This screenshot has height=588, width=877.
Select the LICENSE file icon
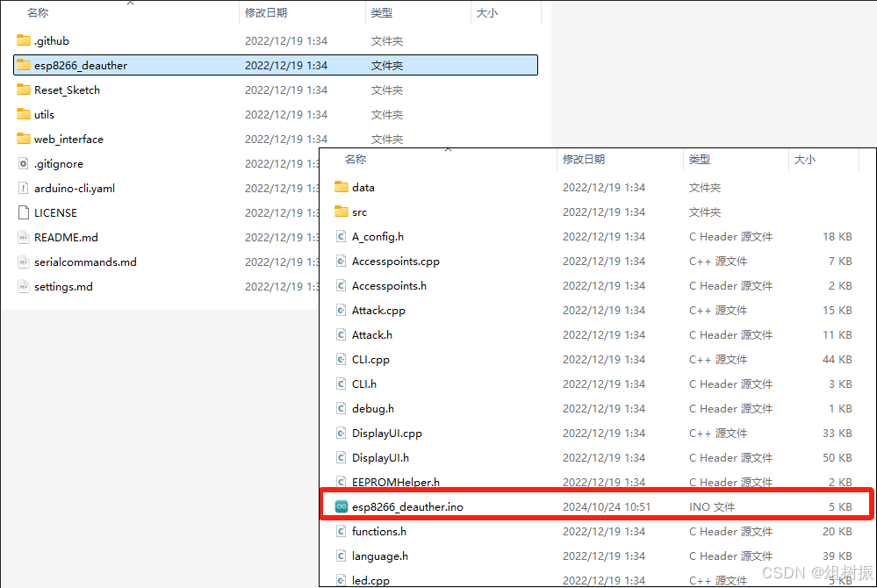pos(24,212)
